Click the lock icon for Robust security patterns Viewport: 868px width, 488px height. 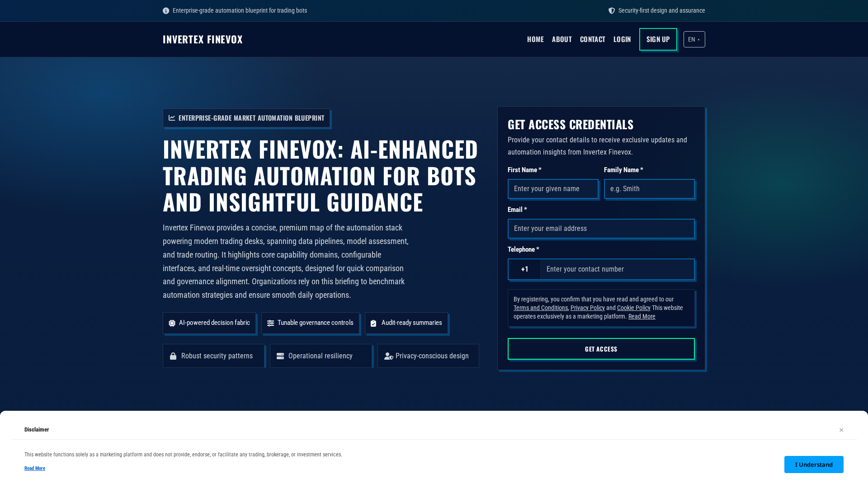173,356
